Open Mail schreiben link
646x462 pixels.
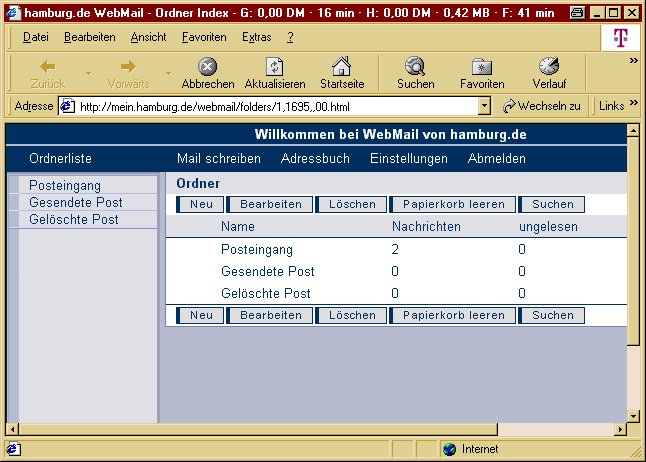point(218,159)
